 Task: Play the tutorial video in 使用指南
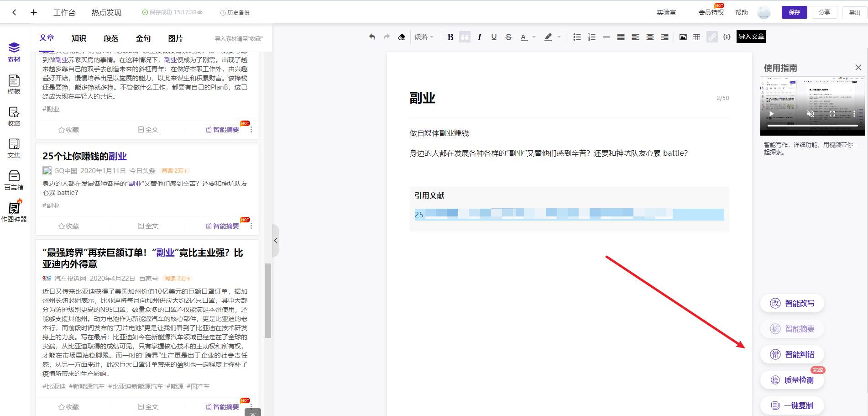coord(771,113)
